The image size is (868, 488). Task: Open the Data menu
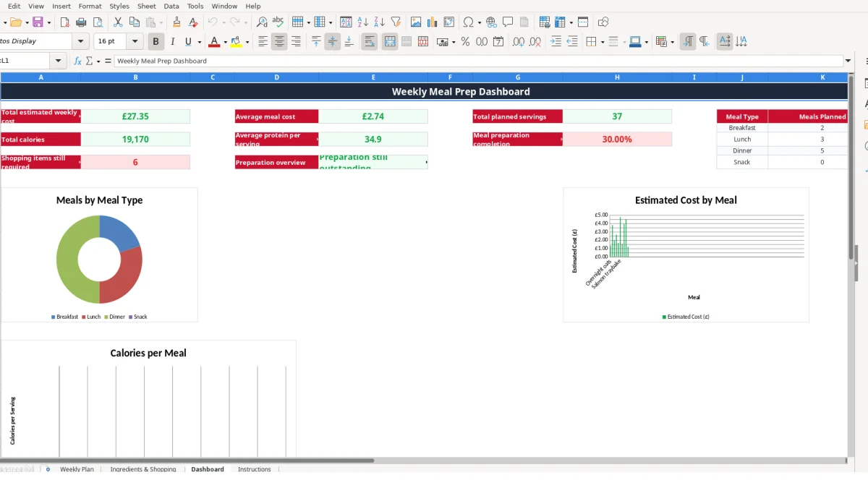click(x=171, y=6)
